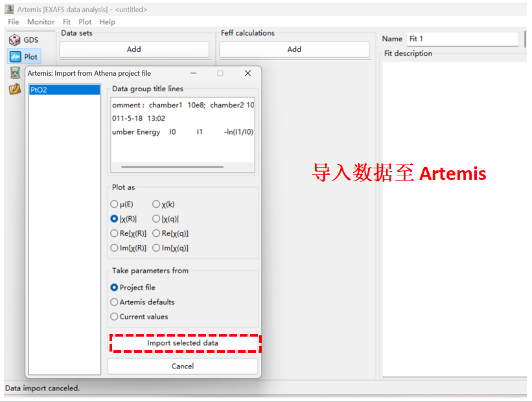Open the File menu
The image size is (532, 402).
click(14, 22)
